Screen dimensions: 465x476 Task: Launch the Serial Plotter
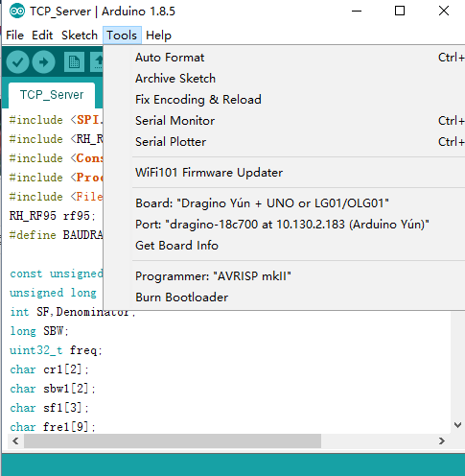click(284, 142)
